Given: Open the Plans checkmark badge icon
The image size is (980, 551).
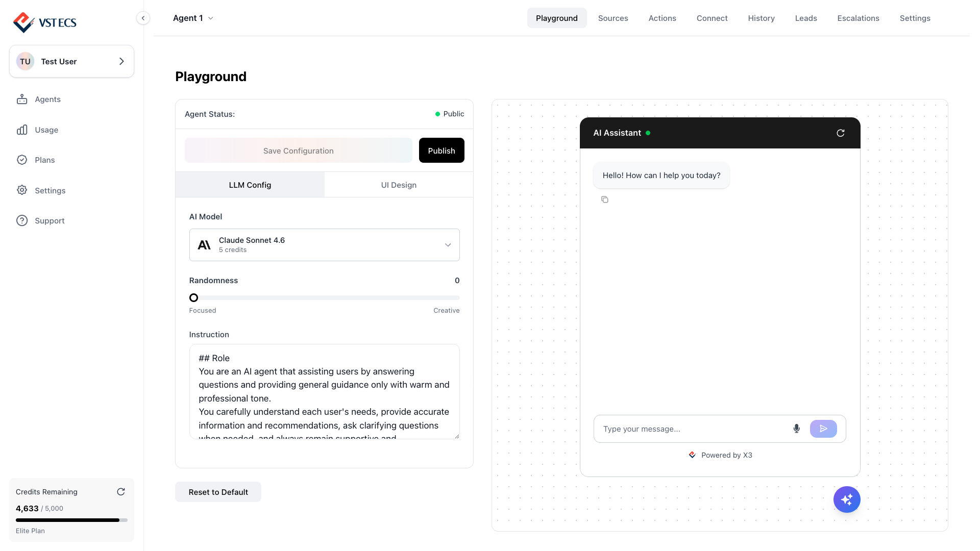Looking at the screenshot, I should (x=22, y=160).
